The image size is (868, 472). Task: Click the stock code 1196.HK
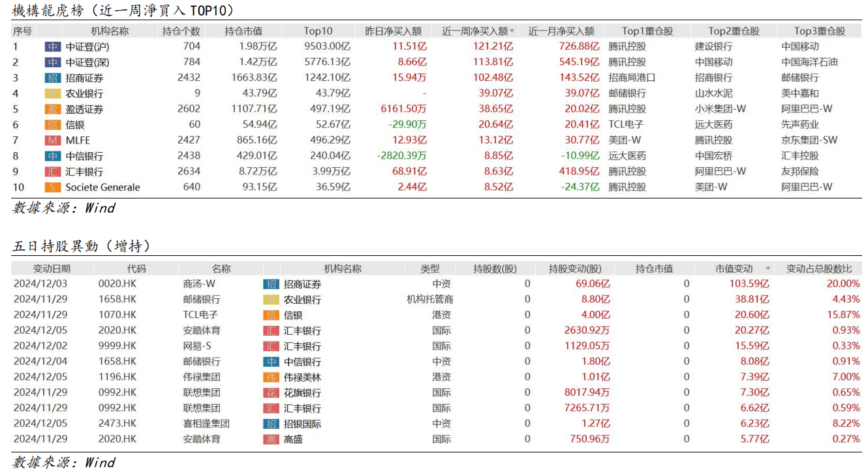(x=117, y=377)
